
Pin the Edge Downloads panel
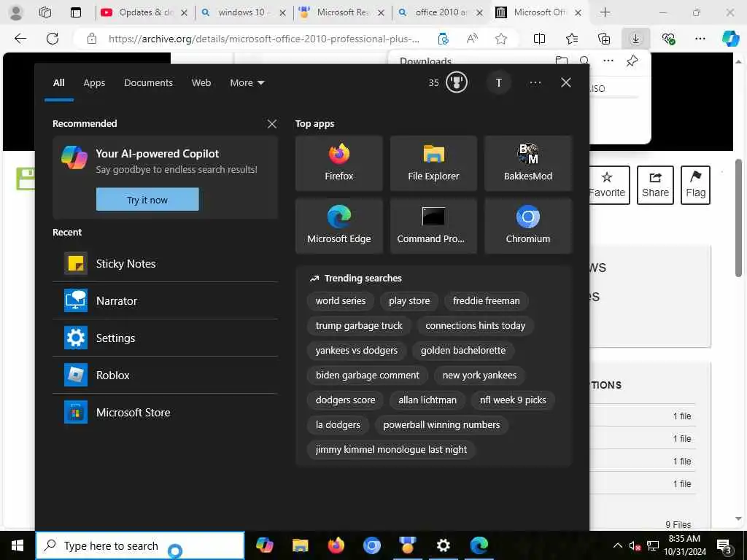point(632,61)
